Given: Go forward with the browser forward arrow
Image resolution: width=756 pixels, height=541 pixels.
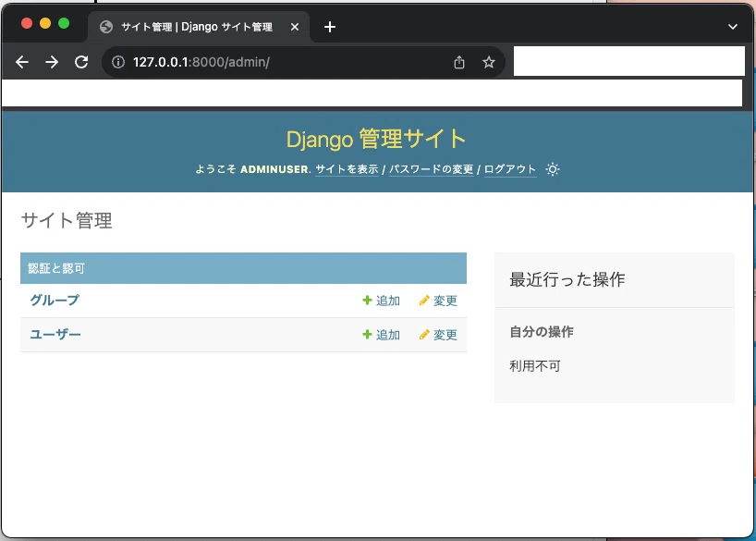Looking at the screenshot, I should (x=52, y=62).
